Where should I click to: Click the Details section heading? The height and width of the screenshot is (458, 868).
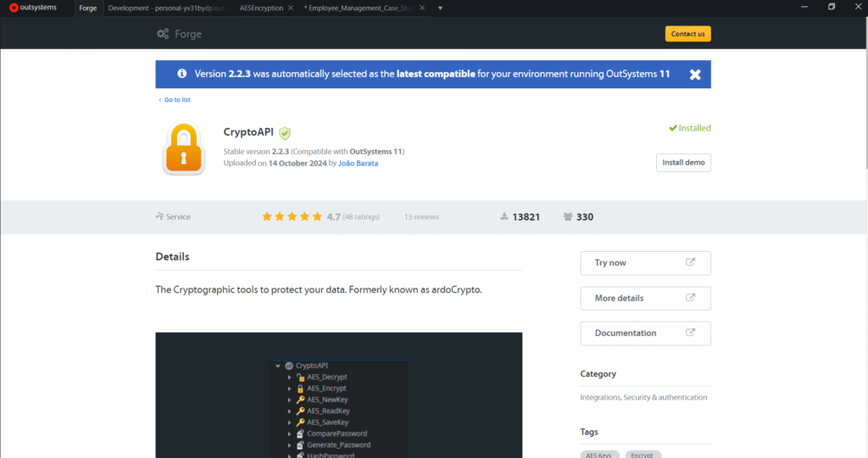pyautogui.click(x=172, y=256)
